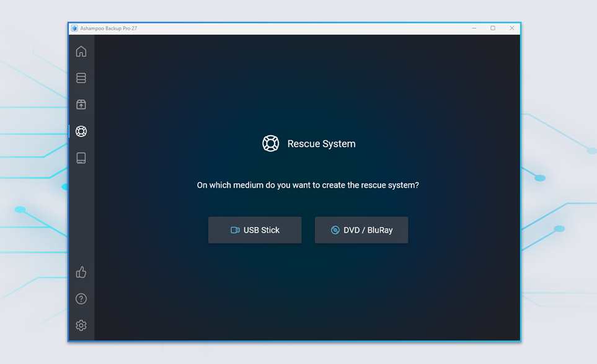Click the large lifebuoy icon beside the heading
597x364 pixels.
(x=271, y=143)
